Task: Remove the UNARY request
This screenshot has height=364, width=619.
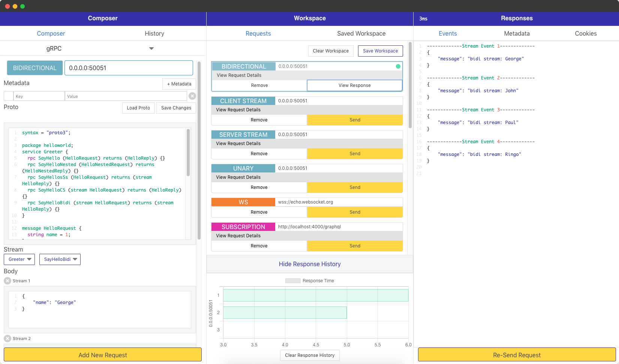Action: [x=259, y=187]
